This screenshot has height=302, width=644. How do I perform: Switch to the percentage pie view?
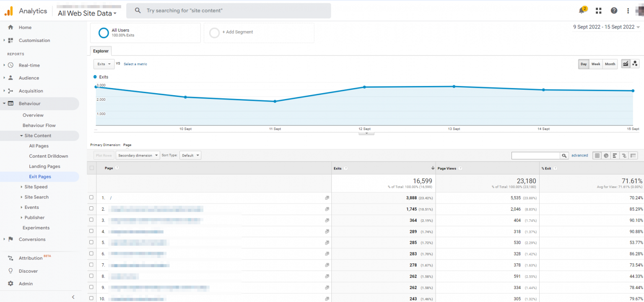[x=606, y=155]
